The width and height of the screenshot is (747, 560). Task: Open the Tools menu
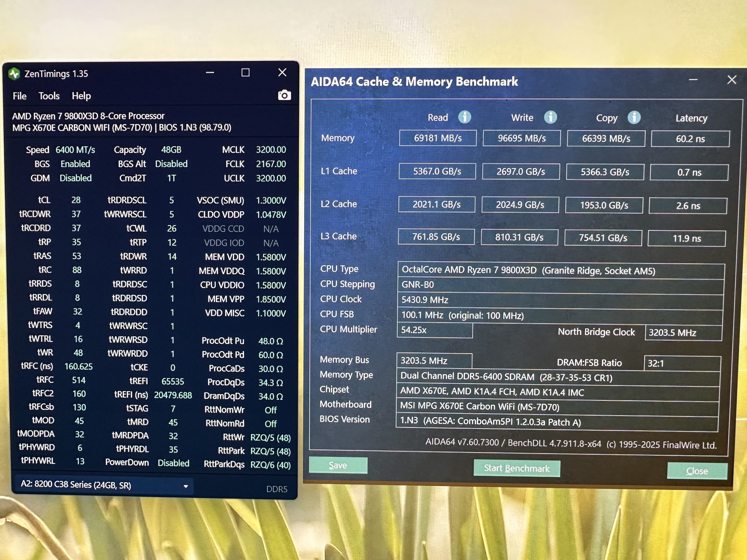pyautogui.click(x=49, y=96)
